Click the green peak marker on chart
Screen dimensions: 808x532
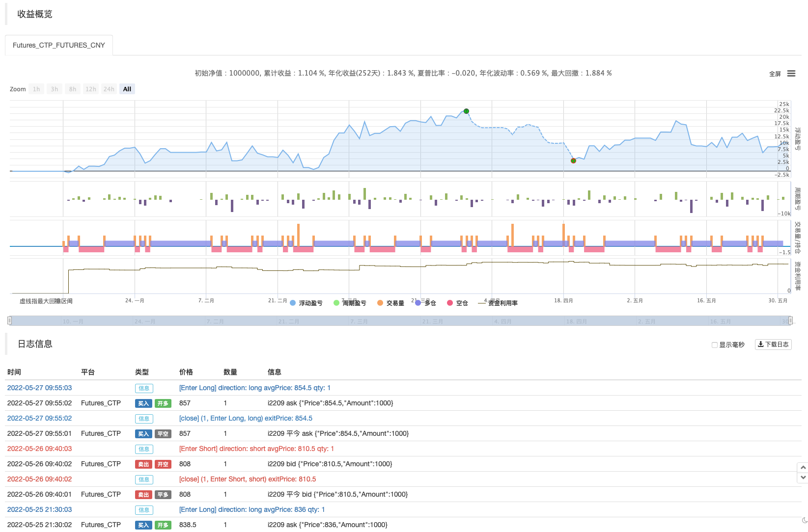click(x=466, y=111)
